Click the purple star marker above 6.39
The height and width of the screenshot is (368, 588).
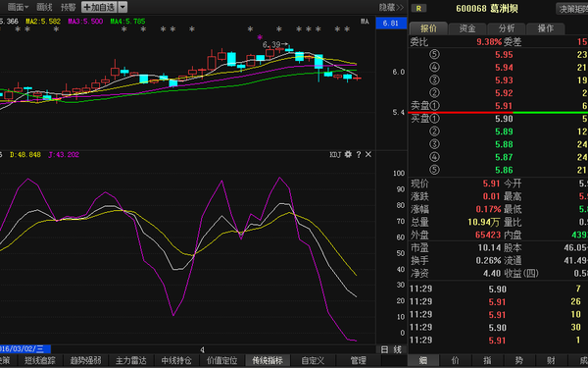point(260,37)
